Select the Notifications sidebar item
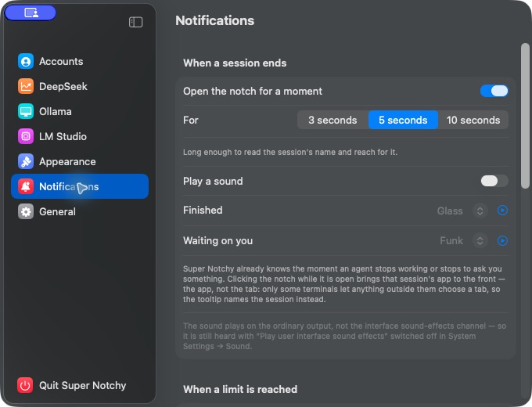Viewport: 532px width, 407px height. click(80, 186)
